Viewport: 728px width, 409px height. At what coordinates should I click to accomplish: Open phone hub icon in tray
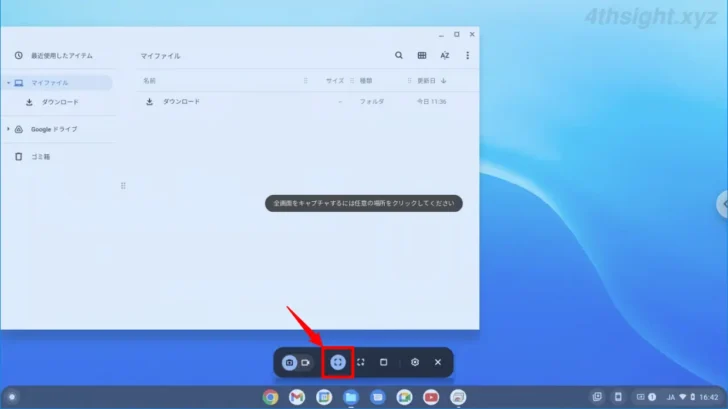pyautogui.click(x=618, y=397)
